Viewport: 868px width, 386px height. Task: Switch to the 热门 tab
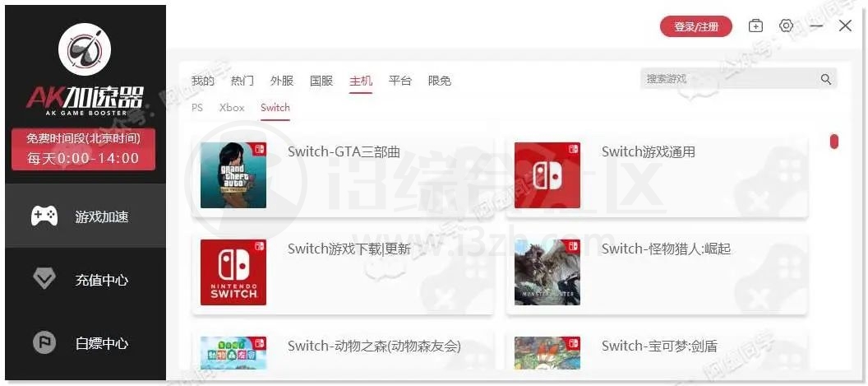click(x=242, y=81)
